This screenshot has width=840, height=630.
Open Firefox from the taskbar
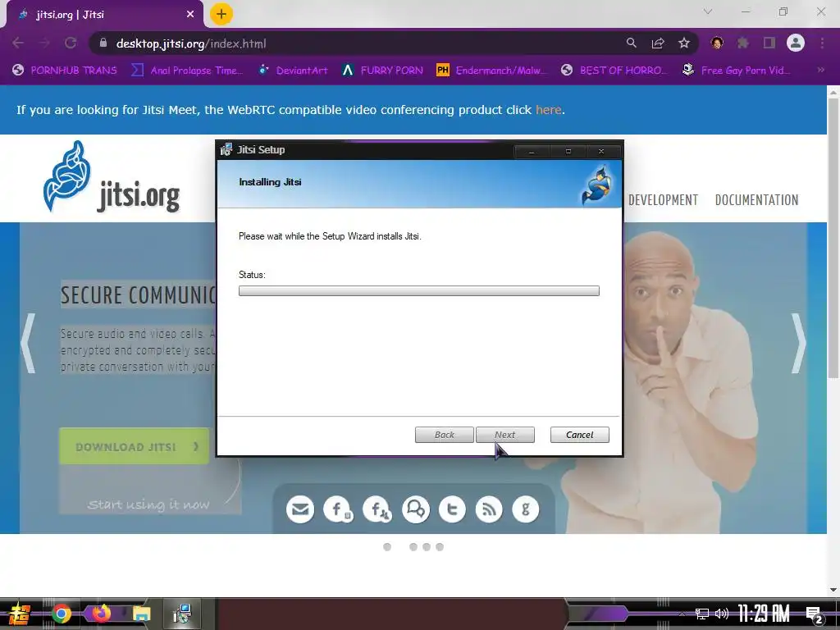point(101,614)
